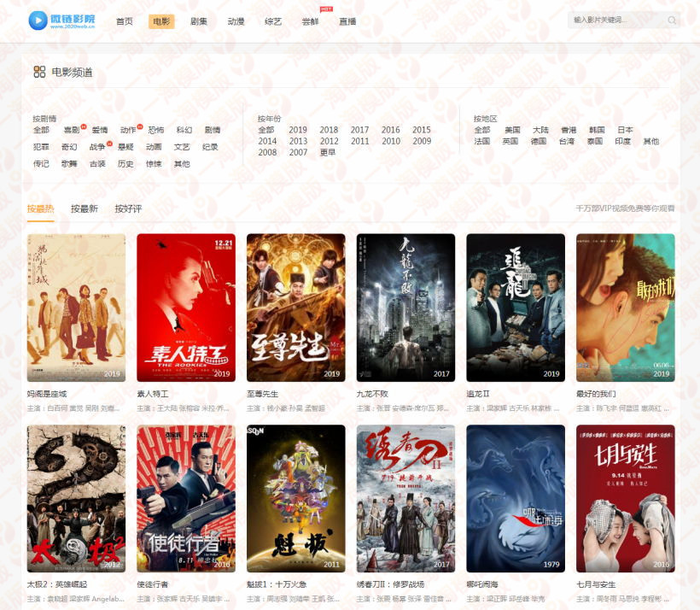Open the 使徒行者 movie poster
The image size is (700, 610).
(x=186, y=498)
